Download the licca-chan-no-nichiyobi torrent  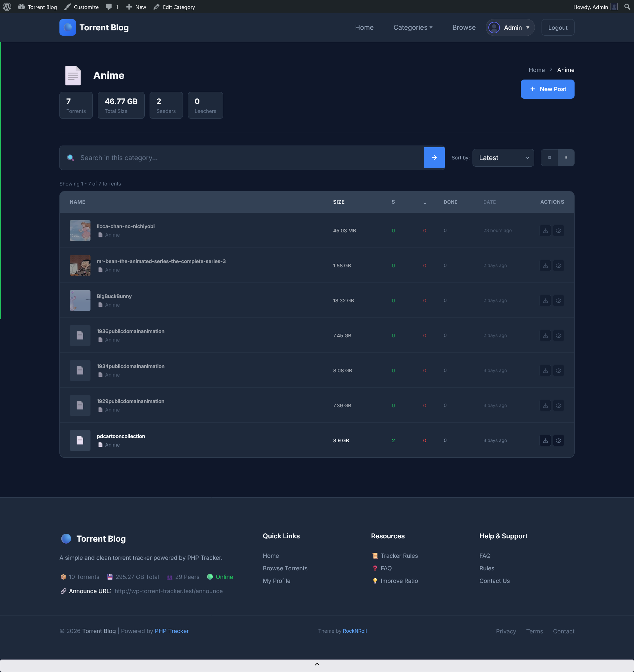pos(545,230)
